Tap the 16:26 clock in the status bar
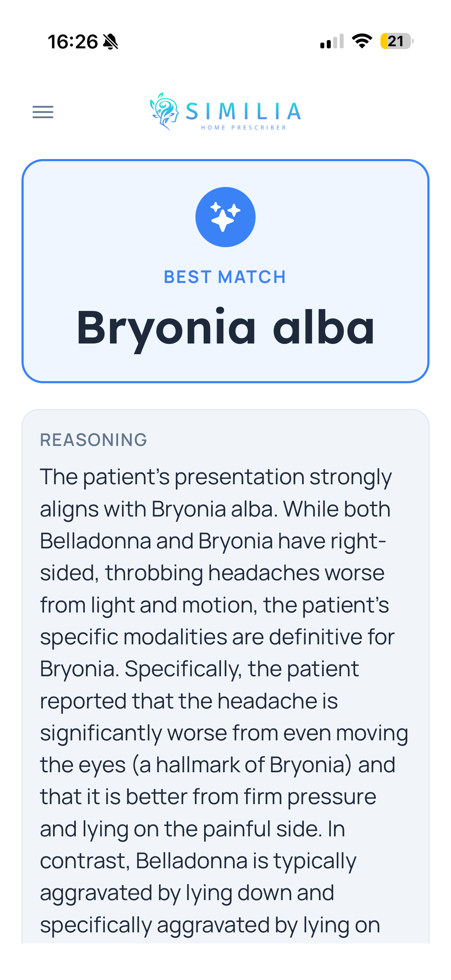This screenshot has height=980, width=451. tap(73, 42)
